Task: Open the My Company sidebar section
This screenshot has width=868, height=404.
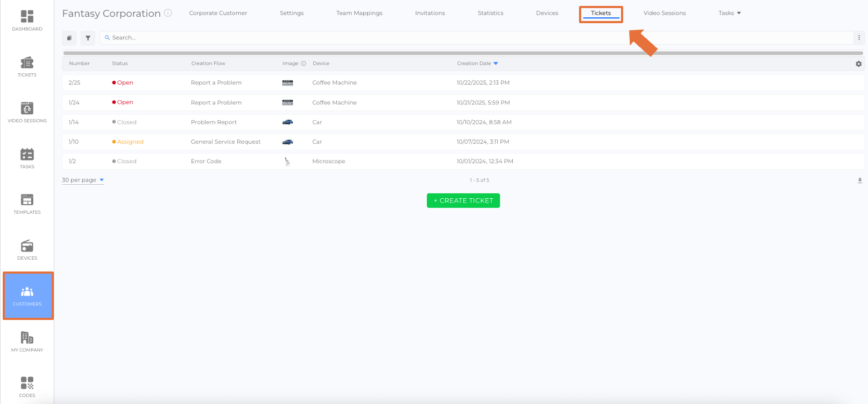Action: 27,342
